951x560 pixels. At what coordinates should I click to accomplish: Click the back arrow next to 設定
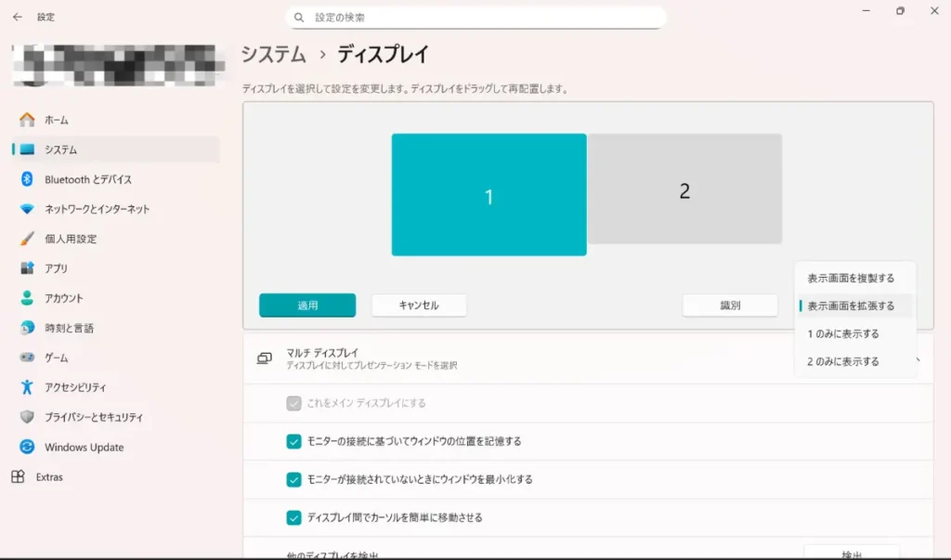(17, 17)
